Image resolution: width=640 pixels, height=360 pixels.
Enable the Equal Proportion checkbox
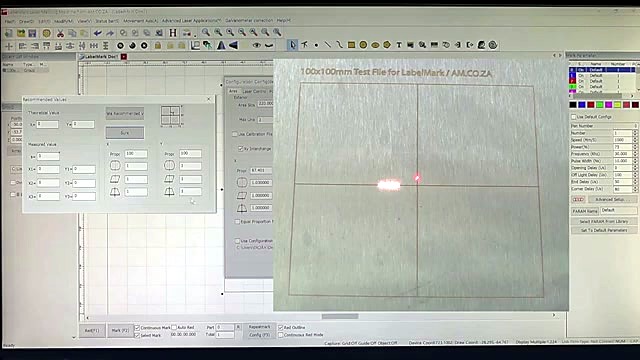(237, 222)
